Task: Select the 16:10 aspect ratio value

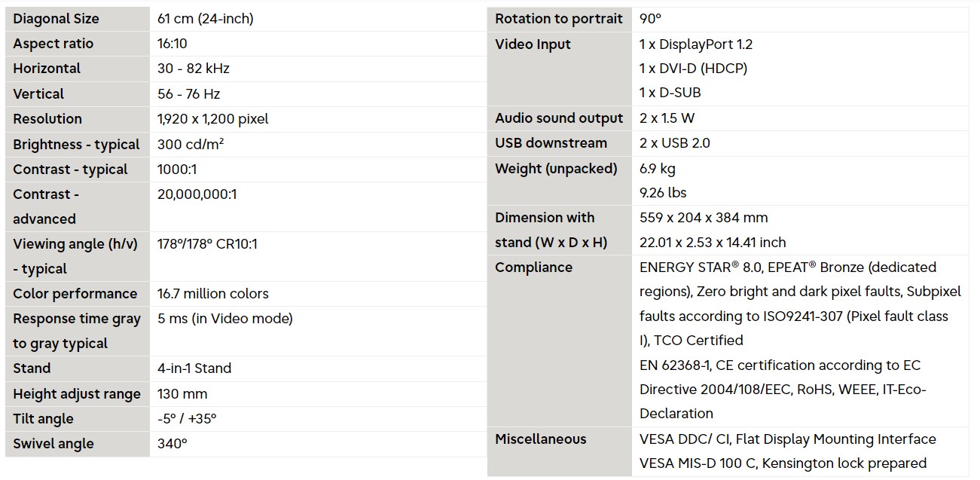Action: [x=172, y=44]
